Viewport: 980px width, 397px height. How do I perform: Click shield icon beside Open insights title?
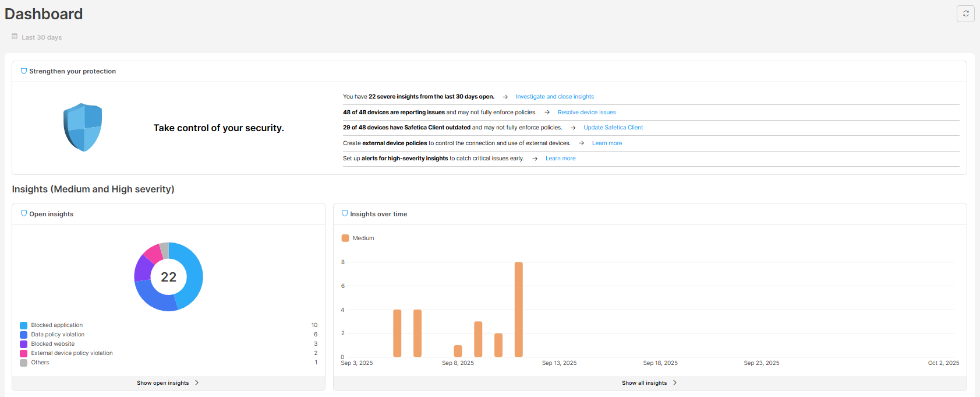pyautogui.click(x=24, y=214)
